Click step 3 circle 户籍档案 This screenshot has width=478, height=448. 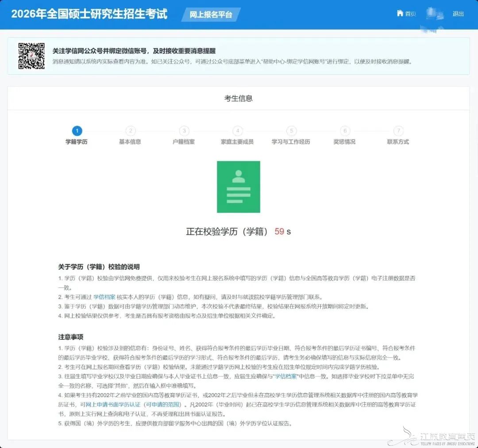click(184, 131)
